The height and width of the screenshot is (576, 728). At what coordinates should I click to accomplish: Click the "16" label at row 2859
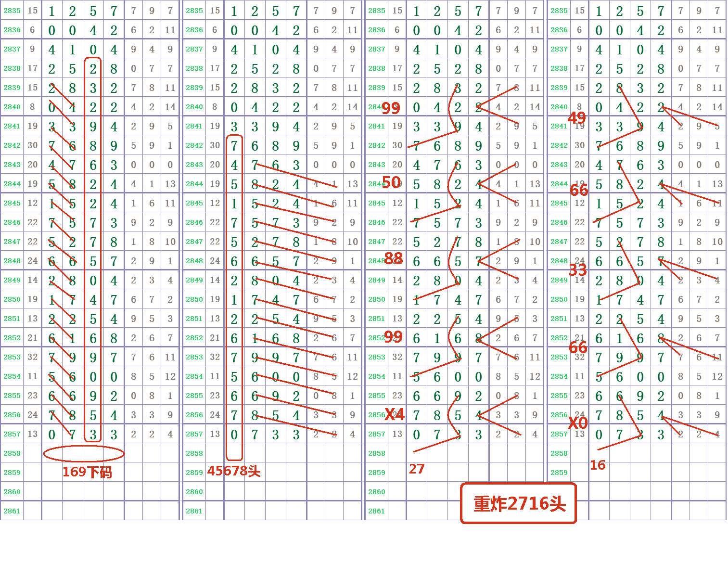(598, 465)
